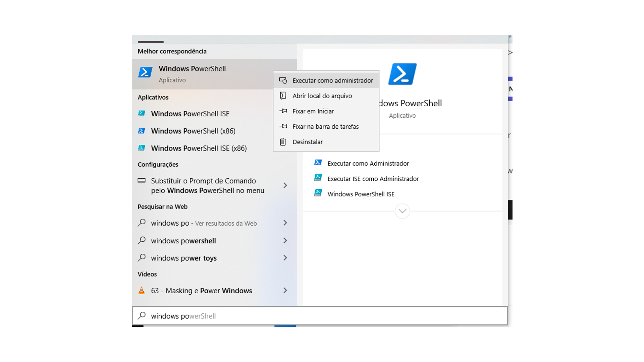Open the Substituir o Prompt de Comando setting
The image size is (644, 362).
(x=214, y=186)
